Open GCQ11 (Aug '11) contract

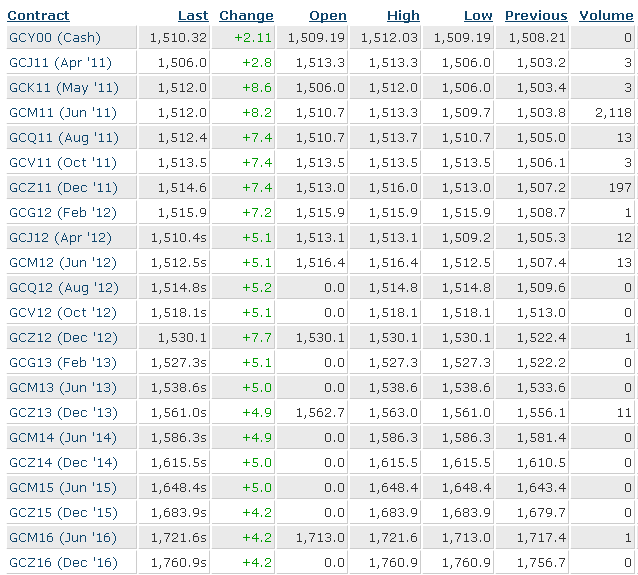pos(64,138)
